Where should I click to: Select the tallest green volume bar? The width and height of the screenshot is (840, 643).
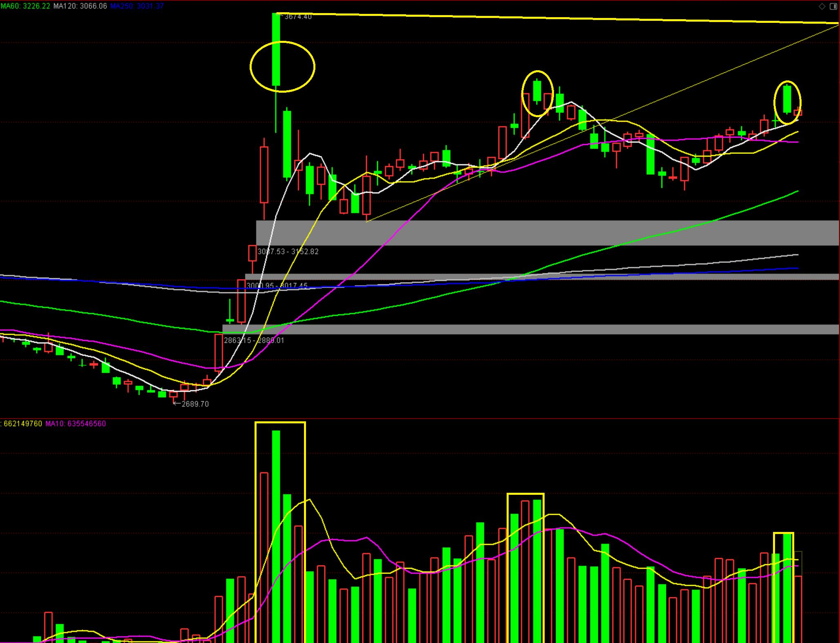[276, 536]
